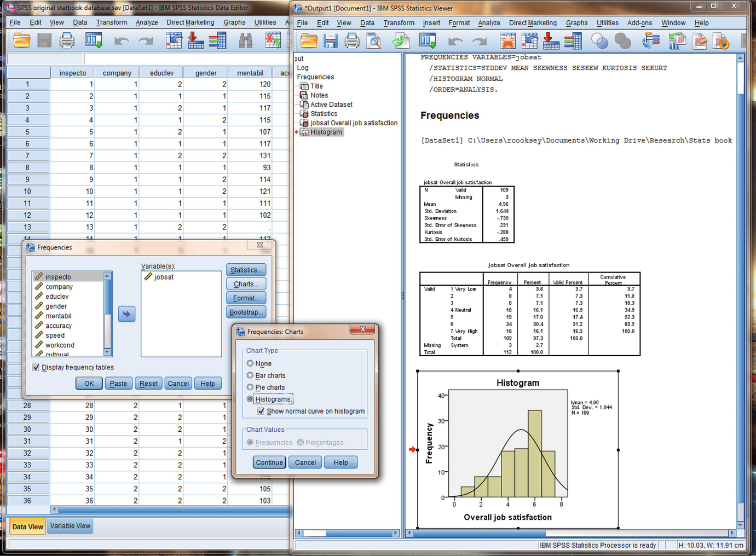756x556 pixels.
Task: Click the open folder icon in Viewer toolbar
Action: [309, 41]
